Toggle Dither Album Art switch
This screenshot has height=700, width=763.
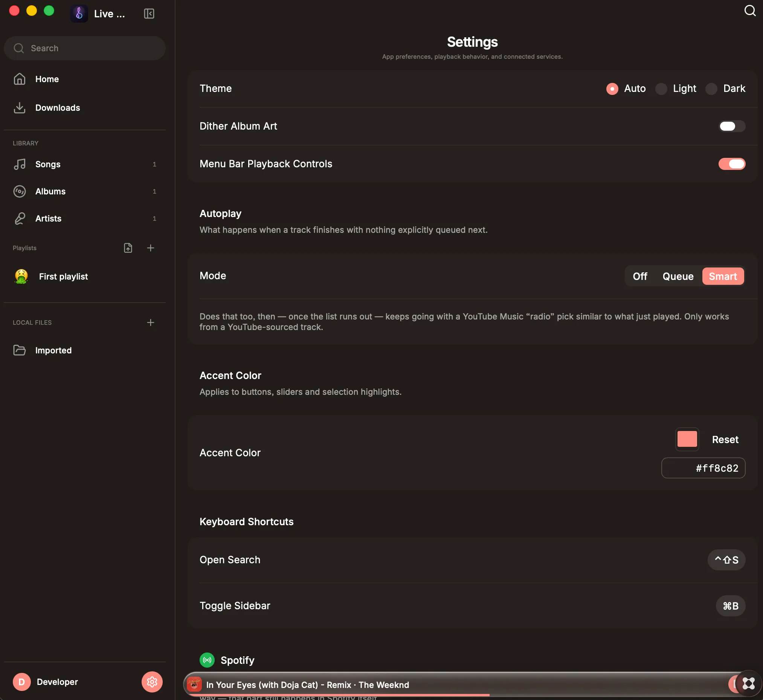pyautogui.click(x=732, y=127)
